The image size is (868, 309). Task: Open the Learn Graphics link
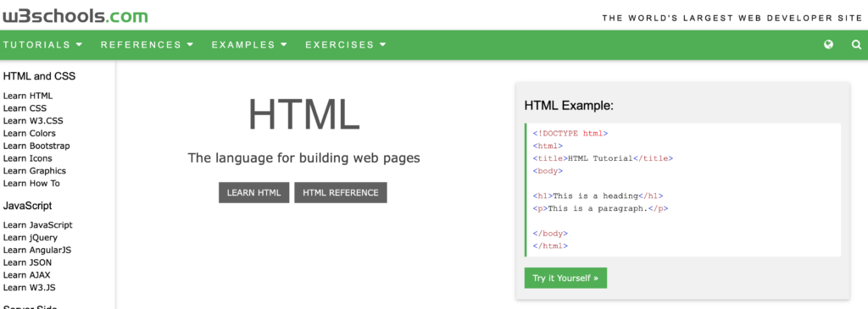[34, 171]
